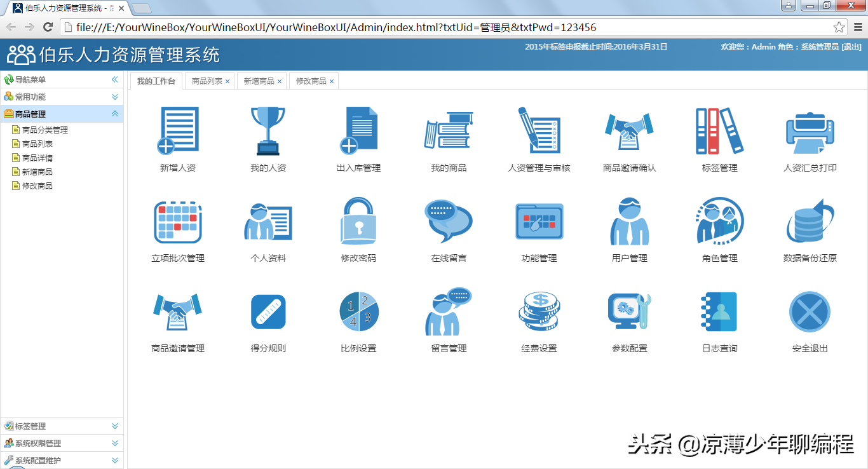This screenshot has width=868, height=469.
Task: Open the 在线留言 speech bubble icon
Action: click(x=449, y=221)
